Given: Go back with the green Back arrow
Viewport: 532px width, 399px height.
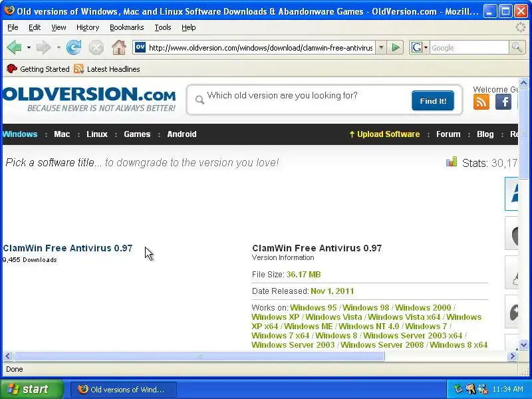Looking at the screenshot, I should tap(14, 47).
